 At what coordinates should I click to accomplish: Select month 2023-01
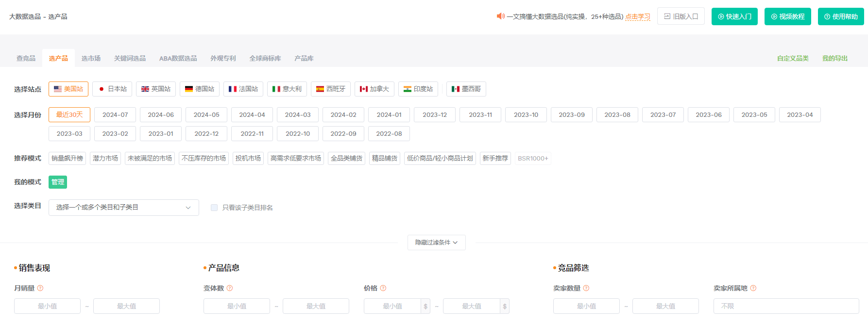click(161, 133)
